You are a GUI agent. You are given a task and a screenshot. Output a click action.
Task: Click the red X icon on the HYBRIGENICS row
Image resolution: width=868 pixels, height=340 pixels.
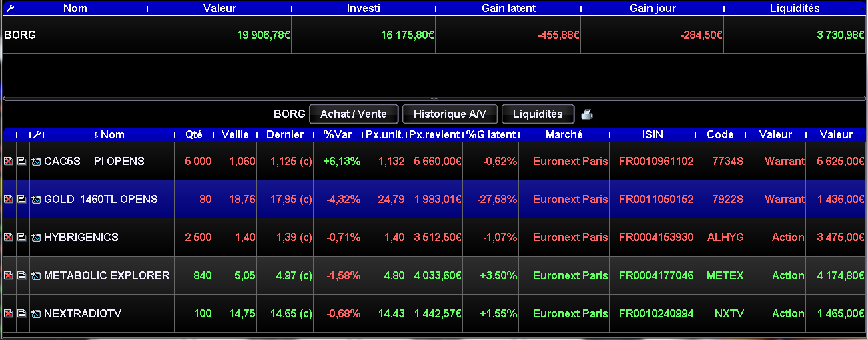click(9, 237)
